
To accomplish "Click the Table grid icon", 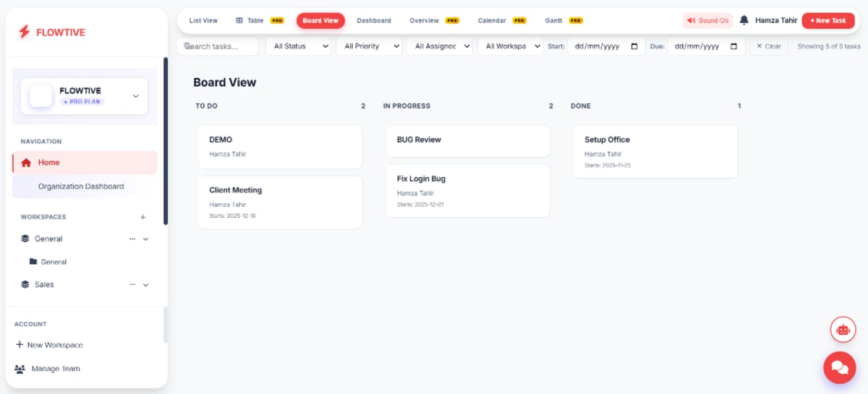I will point(239,20).
